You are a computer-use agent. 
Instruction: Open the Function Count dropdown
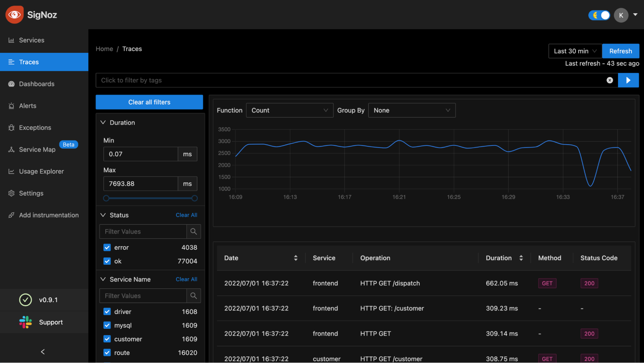[290, 110]
